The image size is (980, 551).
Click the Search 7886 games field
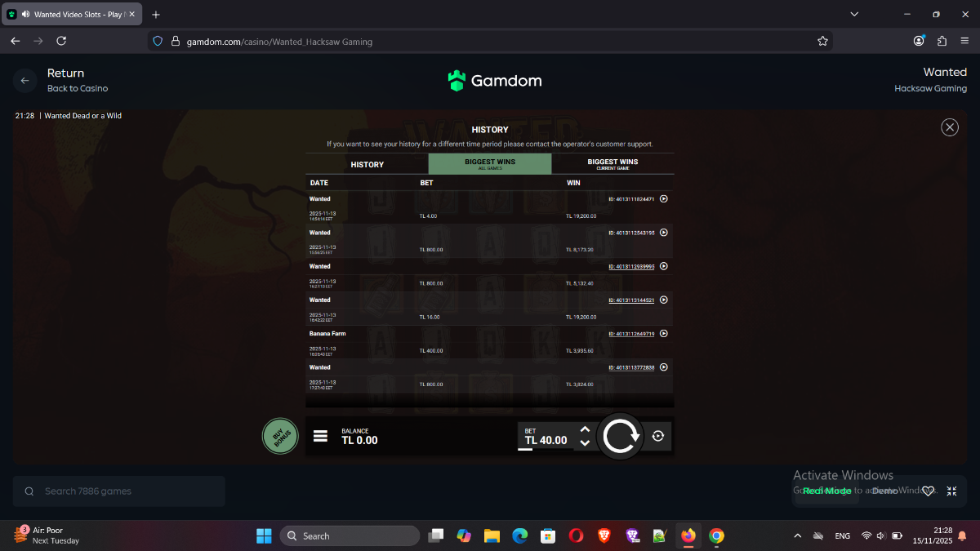tap(118, 491)
